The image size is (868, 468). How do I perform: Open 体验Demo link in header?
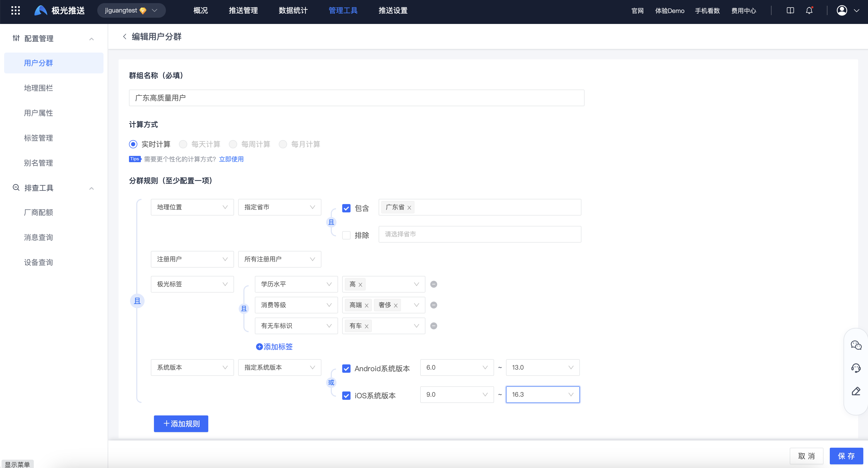click(x=670, y=10)
